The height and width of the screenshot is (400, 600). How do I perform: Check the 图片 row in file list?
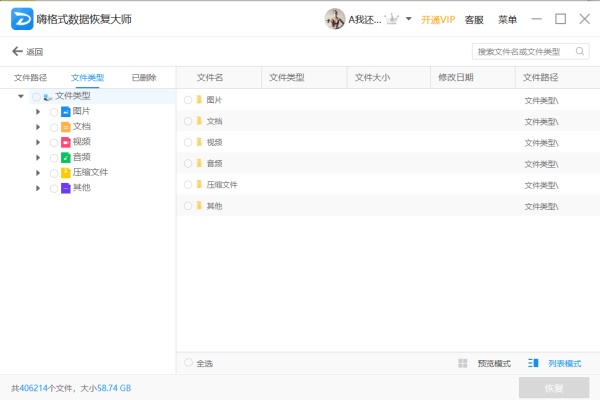188,100
